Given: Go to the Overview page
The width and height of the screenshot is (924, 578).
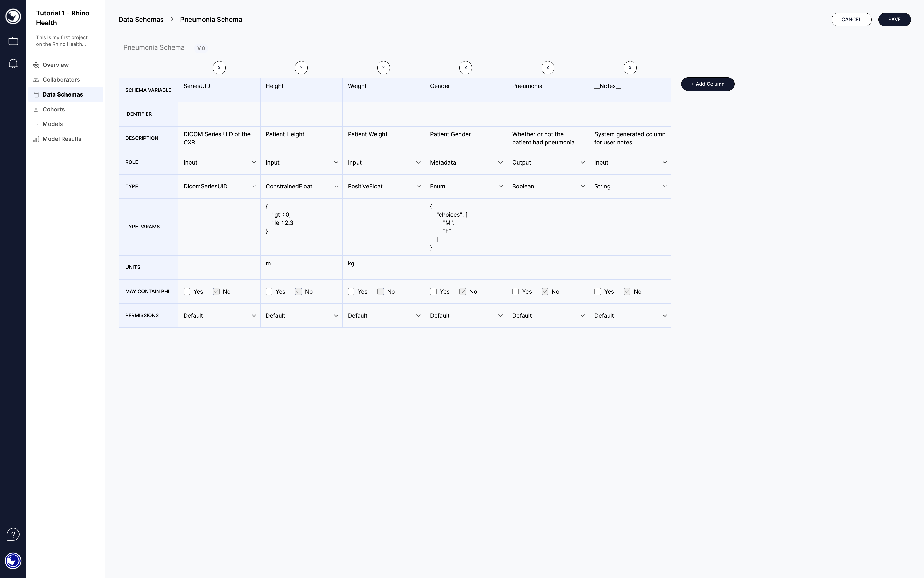Looking at the screenshot, I should [66, 65].
